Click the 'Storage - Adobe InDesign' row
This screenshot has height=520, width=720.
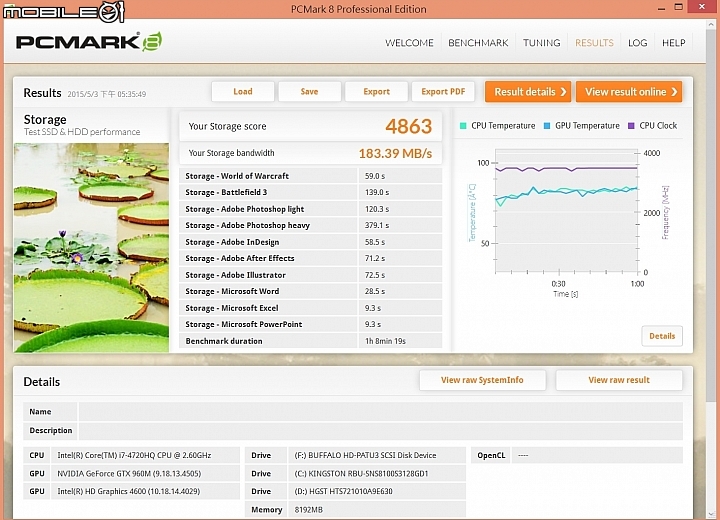[310, 242]
